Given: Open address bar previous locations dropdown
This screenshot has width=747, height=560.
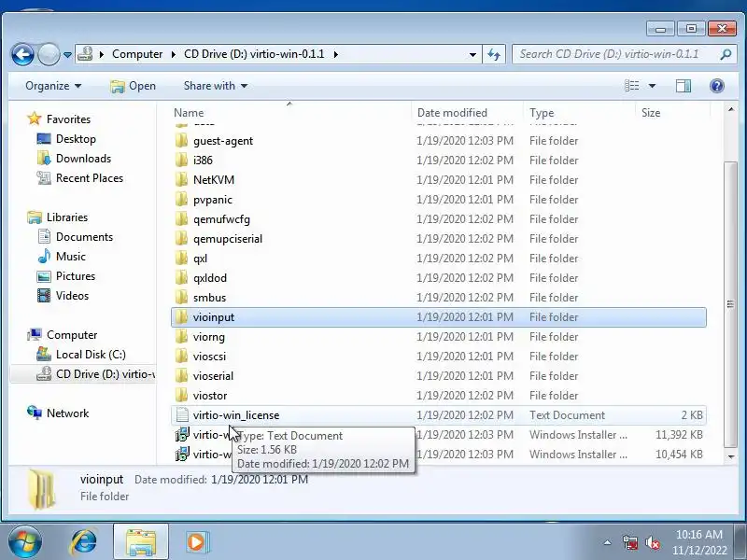Looking at the screenshot, I should coord(472,55).
